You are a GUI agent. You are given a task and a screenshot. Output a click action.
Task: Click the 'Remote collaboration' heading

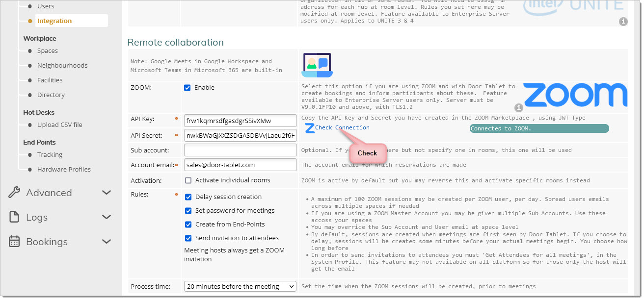coord(175,42)
